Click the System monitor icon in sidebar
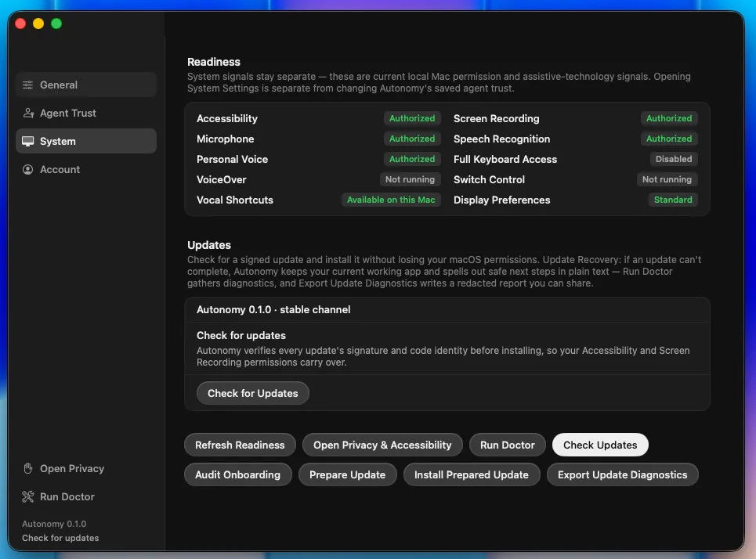Image resolution: width=756 pixels, height=559 pixels. tap(28, 141)
